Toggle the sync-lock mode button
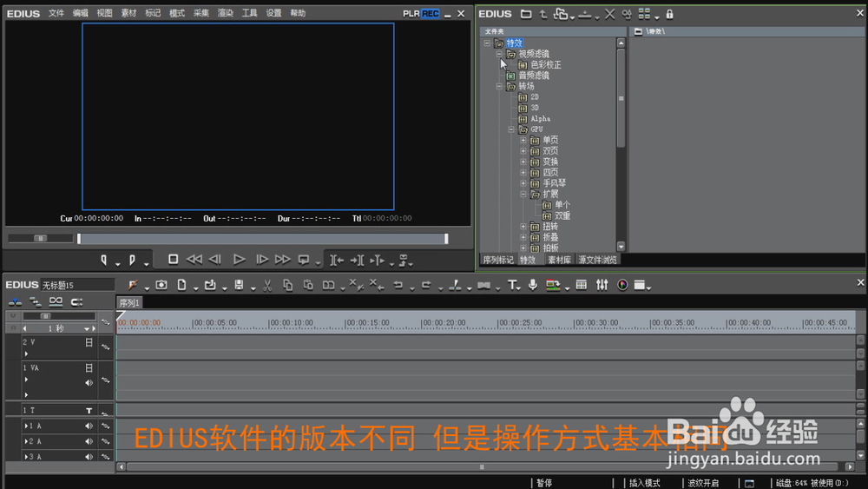This screenshot has height=489, width=868. click(x=36, y=301)
